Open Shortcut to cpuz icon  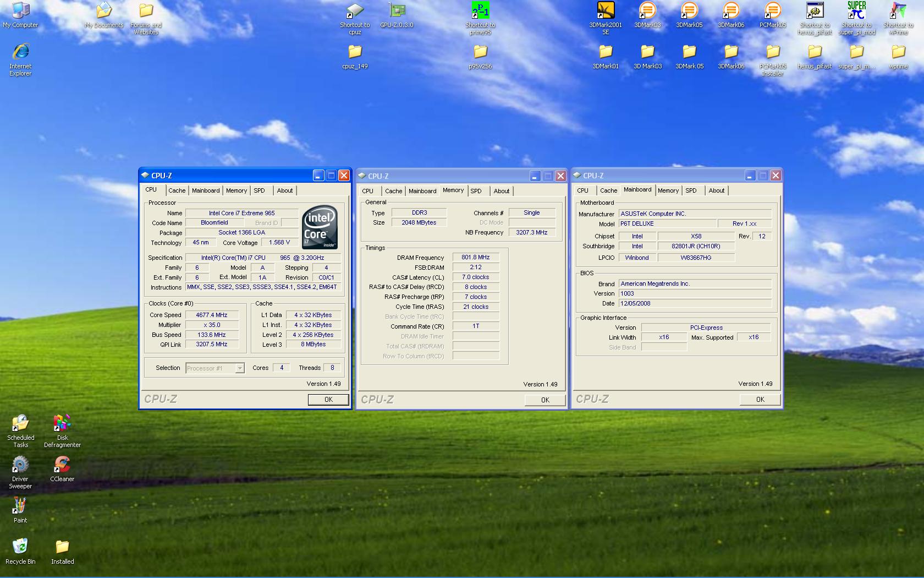(355, 19)
